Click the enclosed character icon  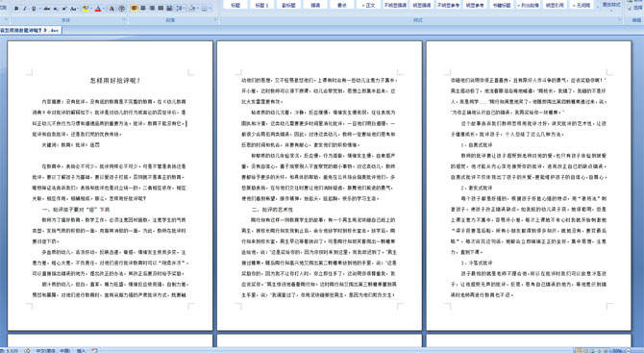tap(121, 9)
